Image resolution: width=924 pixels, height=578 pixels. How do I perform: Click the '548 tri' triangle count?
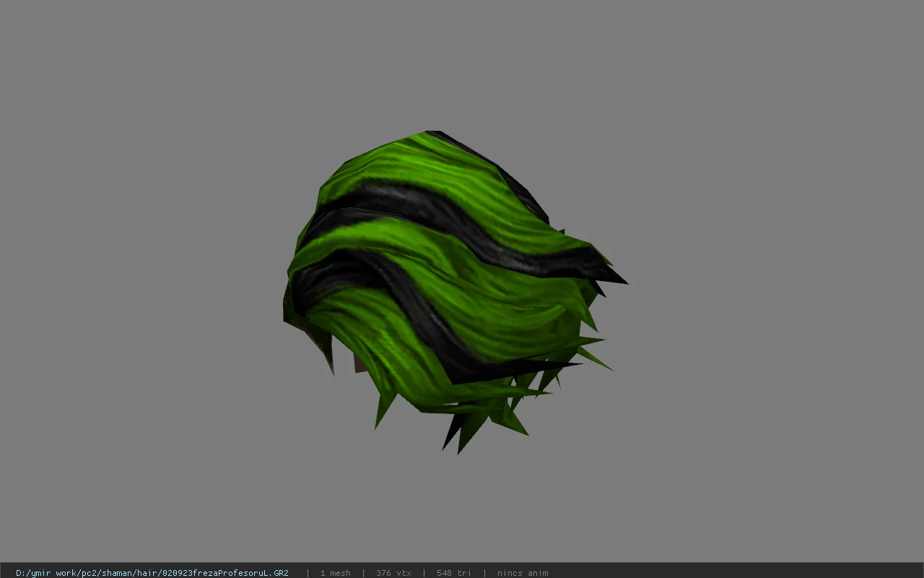[454, 573]
